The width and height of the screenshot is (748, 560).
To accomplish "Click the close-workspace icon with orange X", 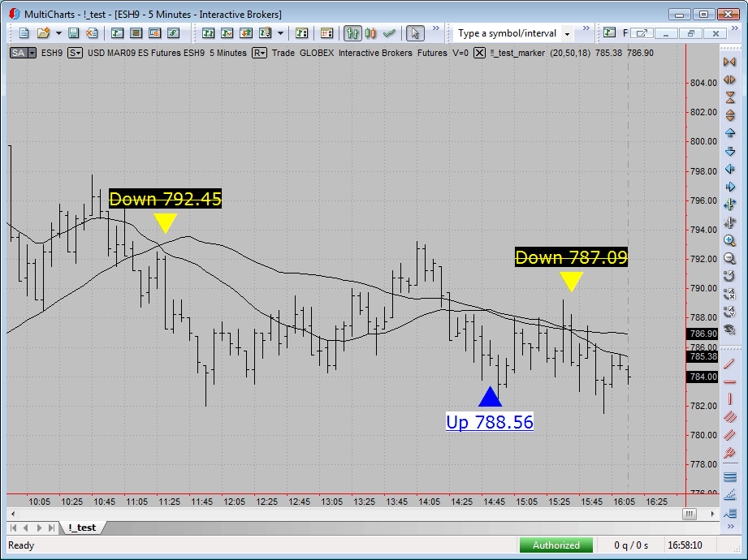I will [92, 33].
